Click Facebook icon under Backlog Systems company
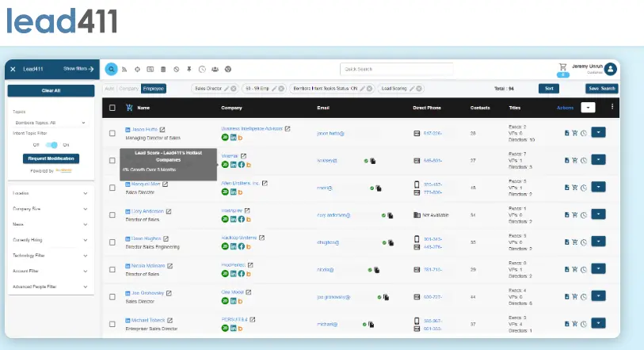This screenshot has width=644, height=350. click(241, 246)
